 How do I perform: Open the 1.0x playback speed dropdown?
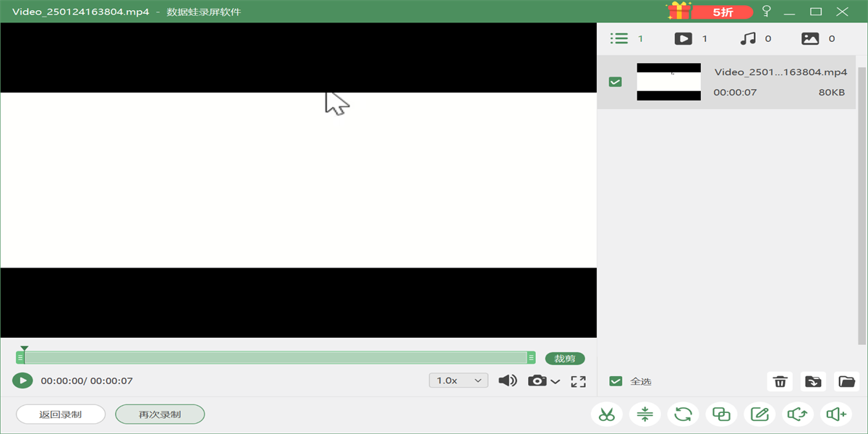click(459, 380)
